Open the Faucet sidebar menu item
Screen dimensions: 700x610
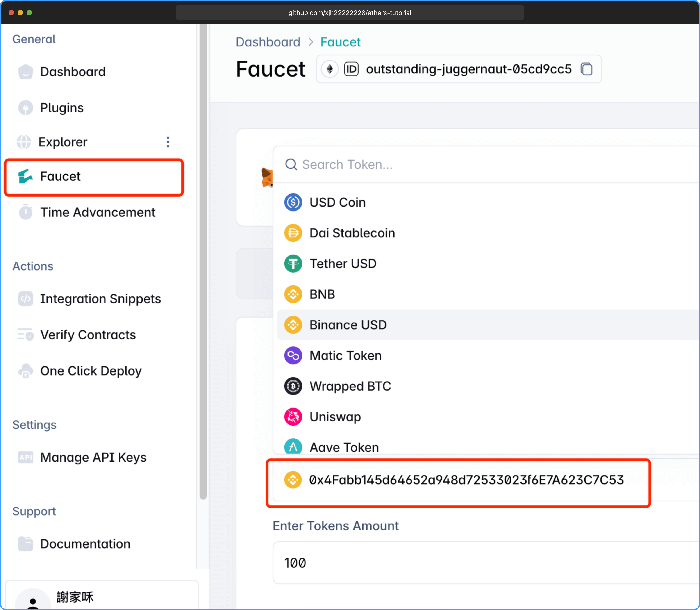point(94,177)
